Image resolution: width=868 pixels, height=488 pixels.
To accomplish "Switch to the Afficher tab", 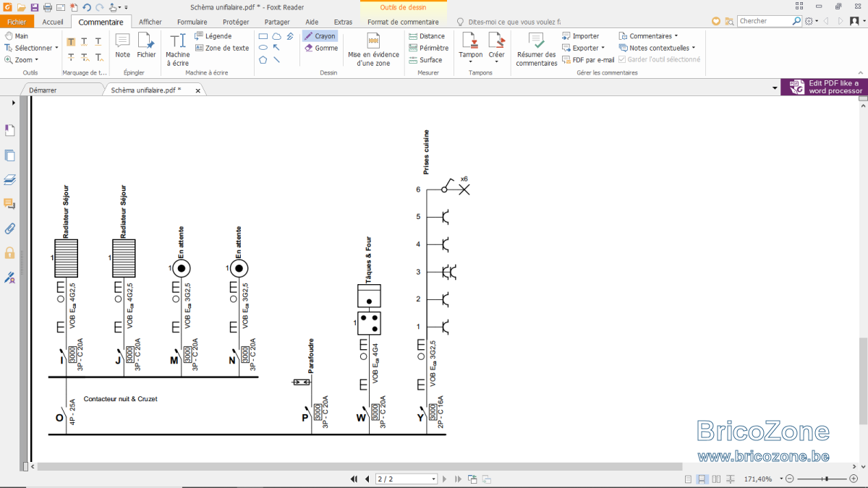I will coord(150,22).
